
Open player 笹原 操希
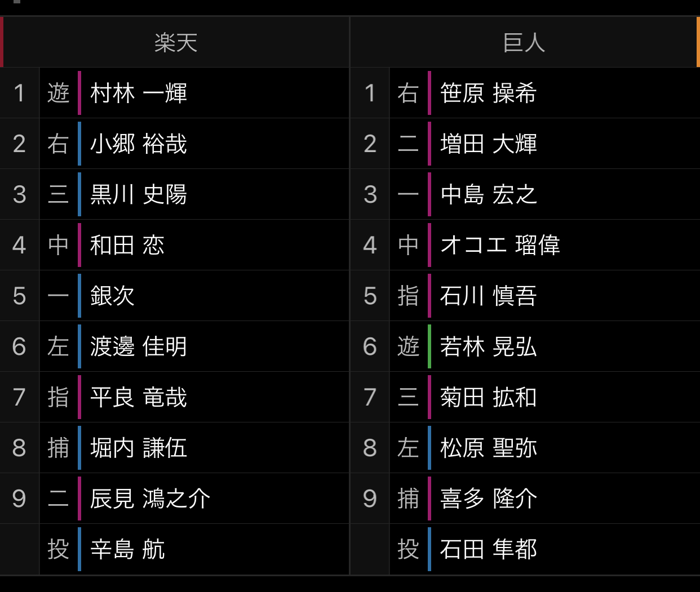coord(489,93)
